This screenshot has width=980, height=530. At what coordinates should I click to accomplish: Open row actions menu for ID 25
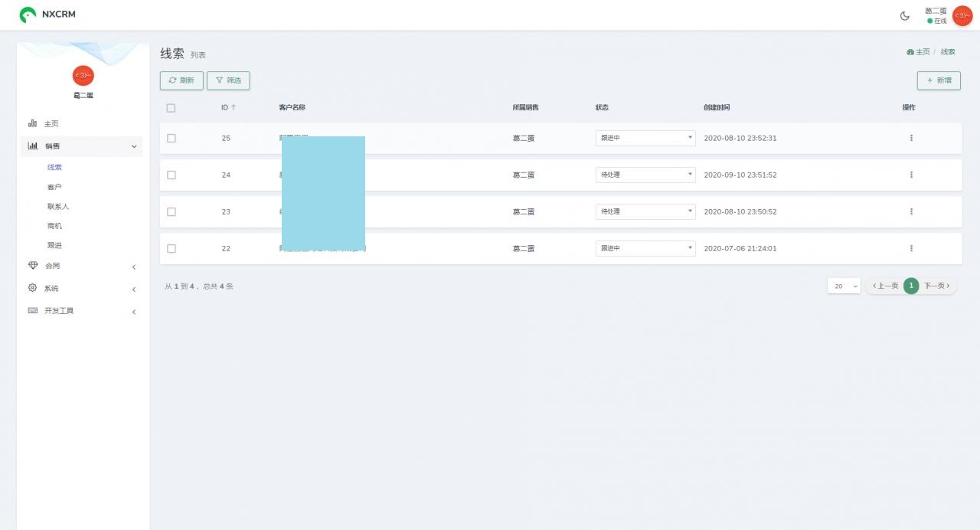click(x=911, y=138)
